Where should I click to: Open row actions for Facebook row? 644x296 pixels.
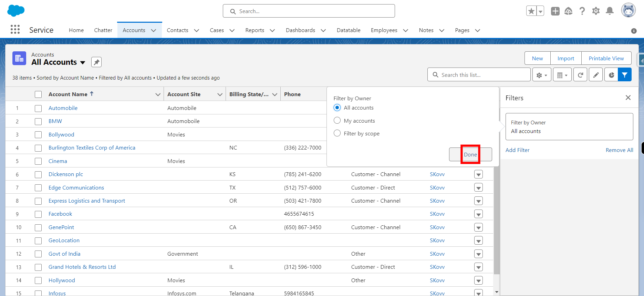(x=478, y=214)
